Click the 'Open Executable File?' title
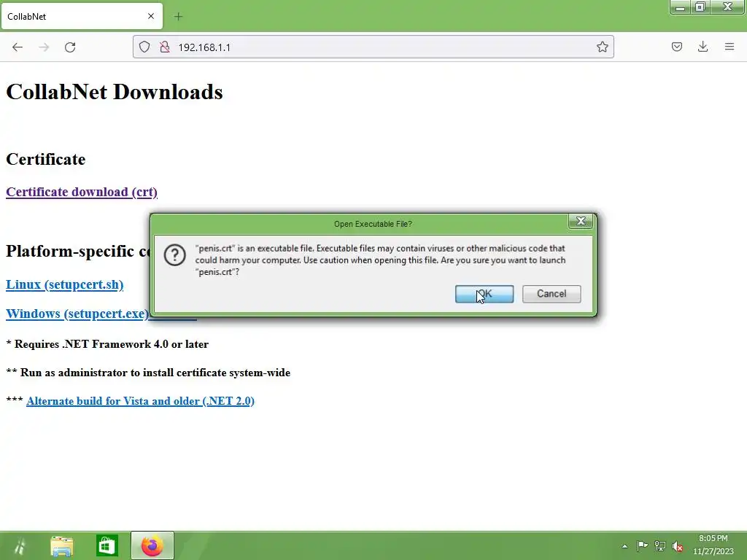747x560 pixels. coord(373,224)
